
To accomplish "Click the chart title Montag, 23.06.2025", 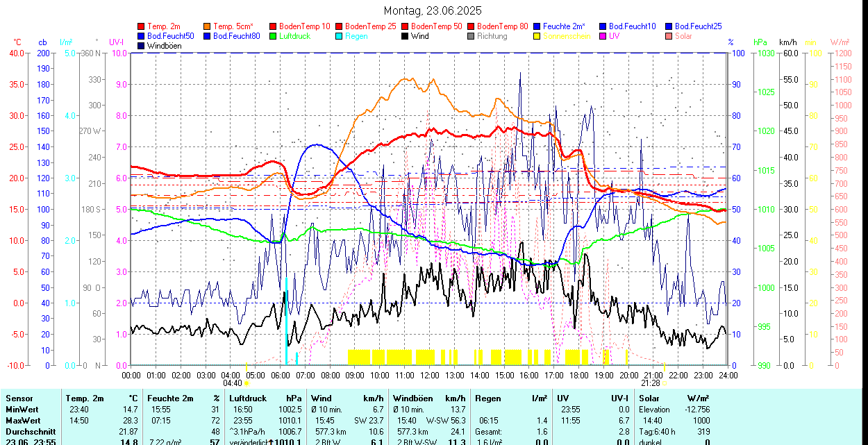I will pyautogui.click(x=433, y=10).
